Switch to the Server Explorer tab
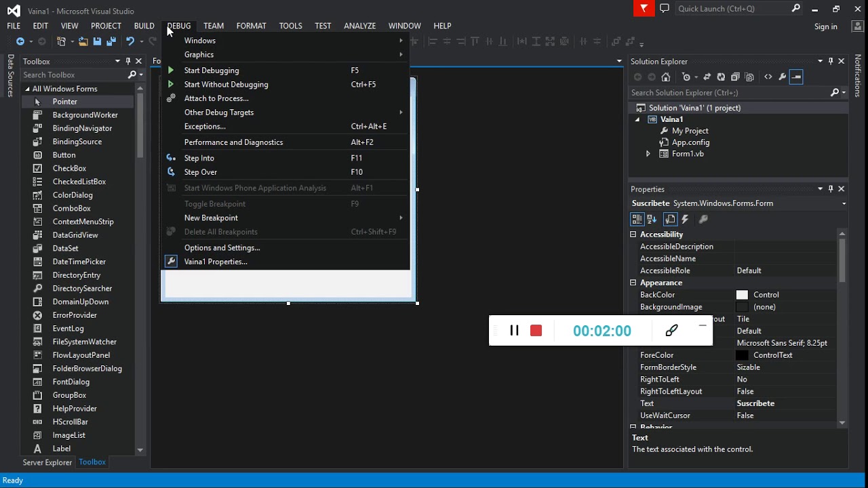Viewport: 868px width, 488px height. pyautogui.click(x=47, y=462)
